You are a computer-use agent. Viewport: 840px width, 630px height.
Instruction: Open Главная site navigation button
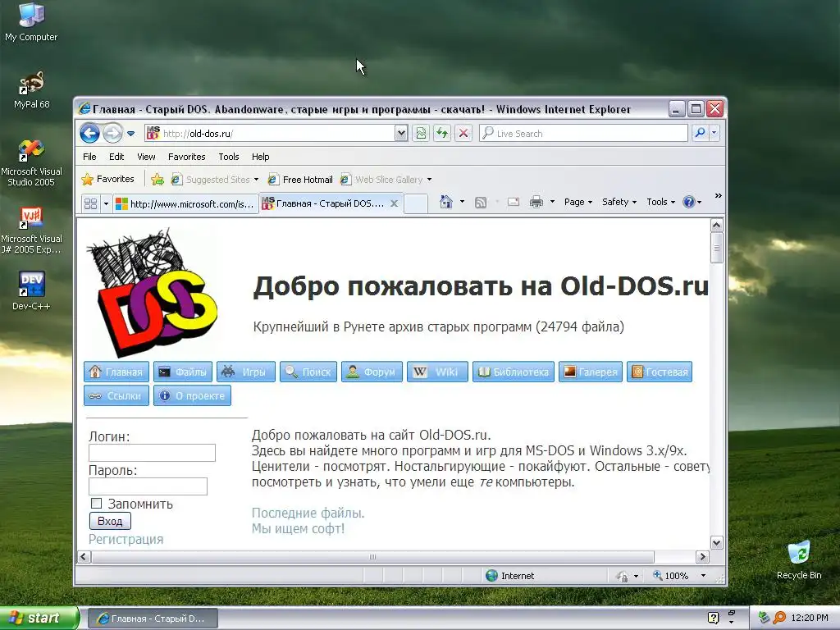[116, 372]
